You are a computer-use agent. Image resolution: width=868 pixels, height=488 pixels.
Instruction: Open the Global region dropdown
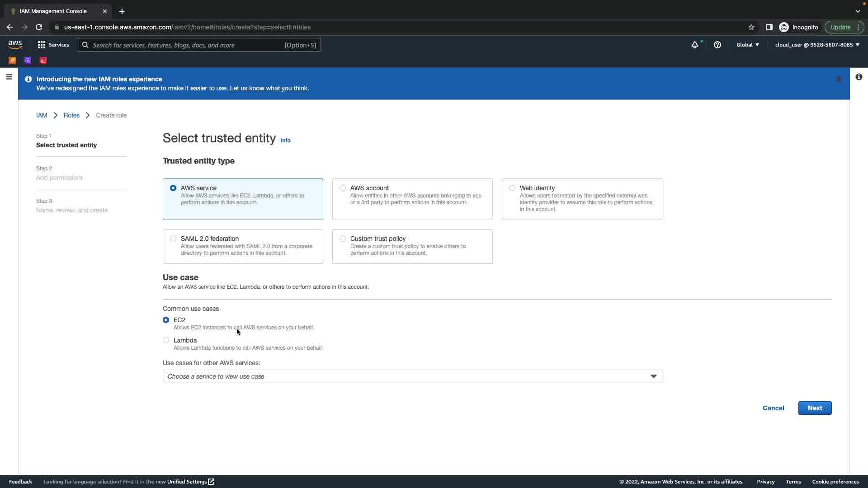coord(747,45)
